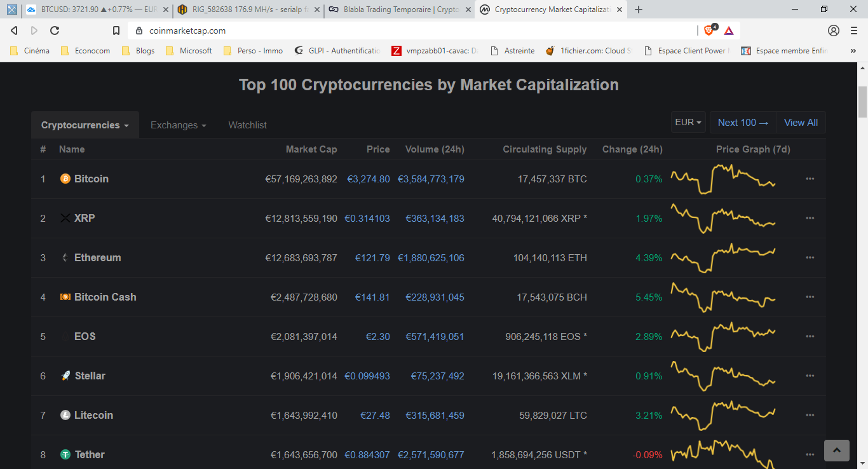Click the Brave Shields lion icon
Image resolution: width=868 pixels, height=469 pixels.
[709, 31]
